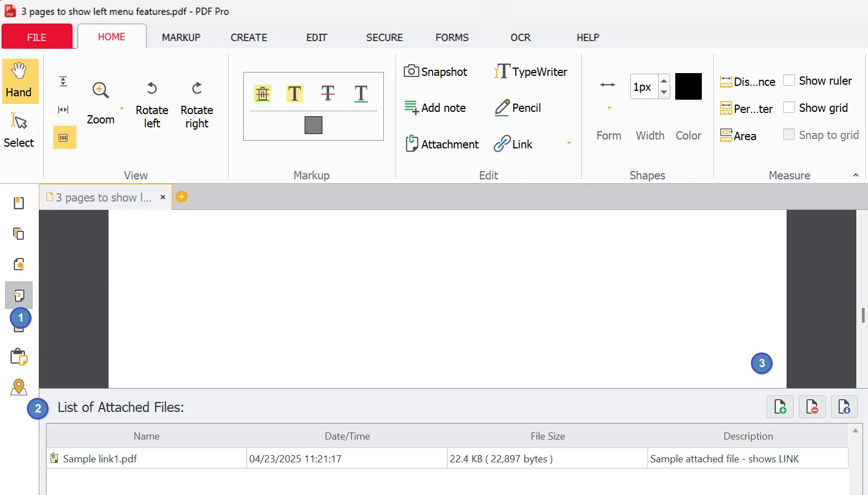868x495 pixels.
Task: Open the bookmarks side panel
Action: coord(19,203)
